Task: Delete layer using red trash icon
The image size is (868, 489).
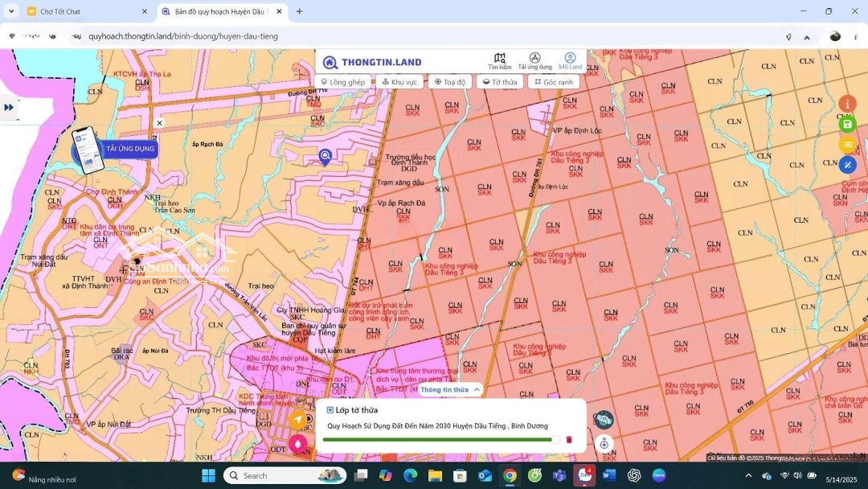Action: click(x=569, y=440)
